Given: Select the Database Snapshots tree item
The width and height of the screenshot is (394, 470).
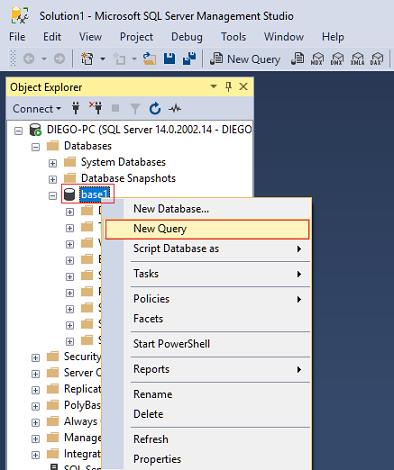Looking at the screenshot, I should 128,178.
